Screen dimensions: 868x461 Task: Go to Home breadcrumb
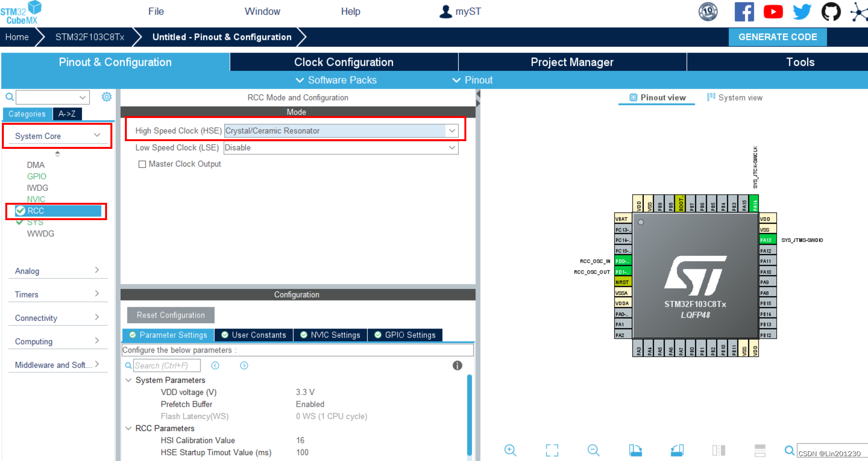[x=17, y=37]
